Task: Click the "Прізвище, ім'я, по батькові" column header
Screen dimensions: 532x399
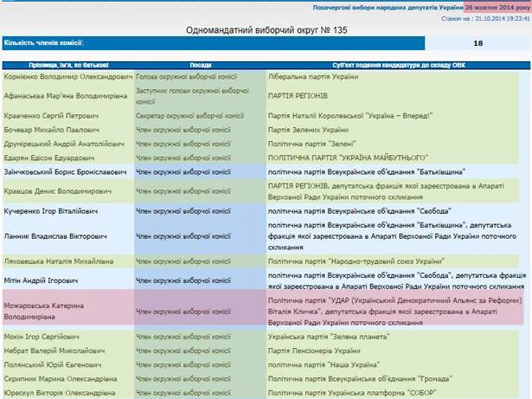Action: [x=67, y=65]
